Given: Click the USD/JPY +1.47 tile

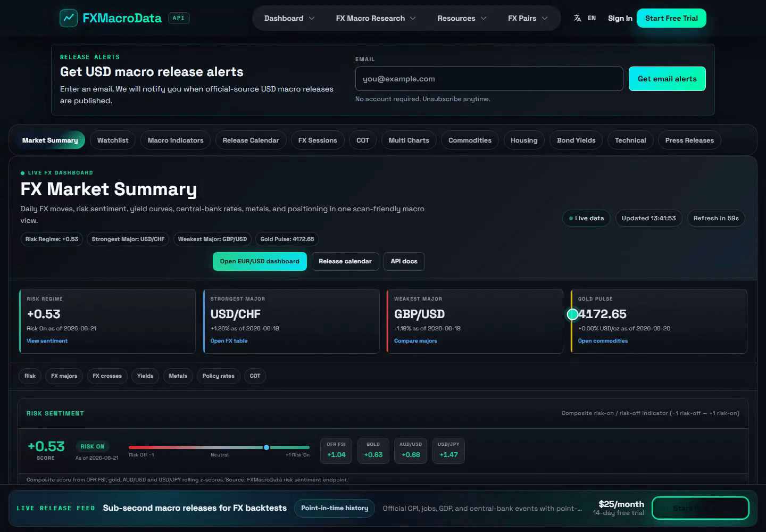Looking at the screenshot, I should (448, 451).
